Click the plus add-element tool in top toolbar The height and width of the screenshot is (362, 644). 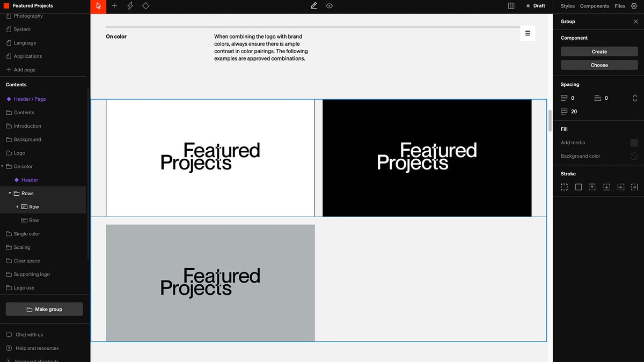114,6
